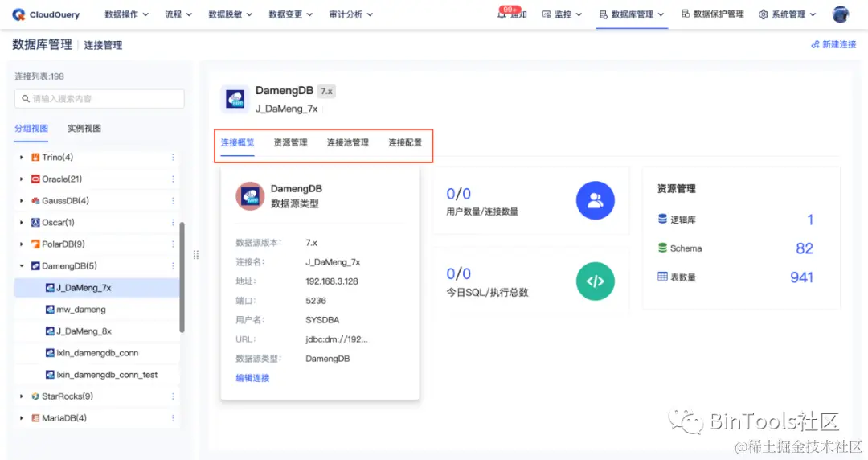Click the 编辑连接 link
Image resolution: width=868 pixels, height=460 pixels.
(x=252, y=378)
